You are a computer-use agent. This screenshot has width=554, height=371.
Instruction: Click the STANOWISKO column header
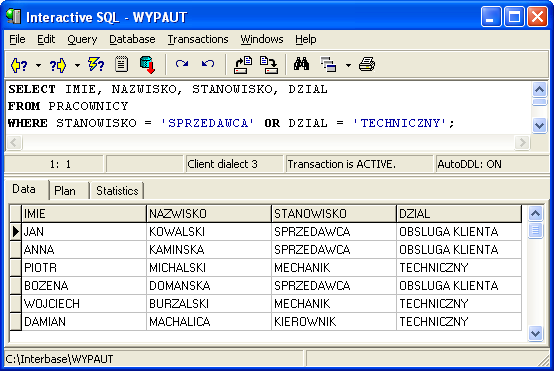[x=334, y=214]
